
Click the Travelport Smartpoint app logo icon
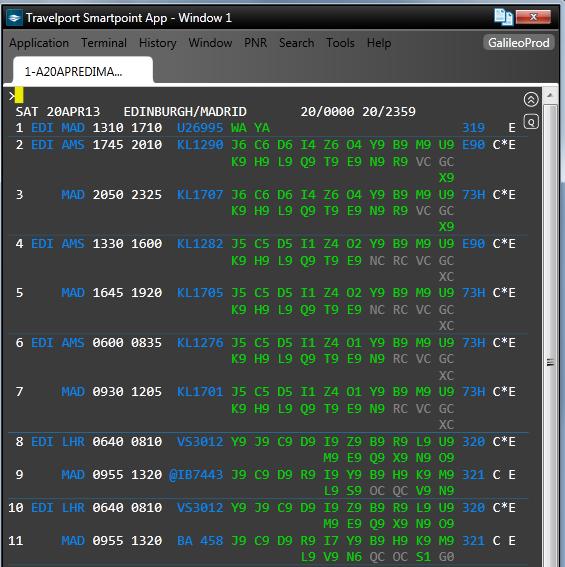14,17
